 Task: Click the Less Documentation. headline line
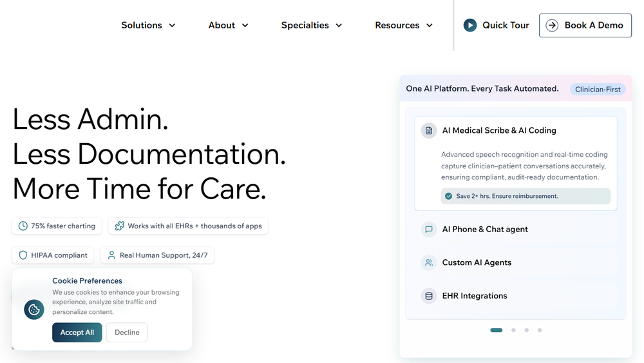coord(149,154)
